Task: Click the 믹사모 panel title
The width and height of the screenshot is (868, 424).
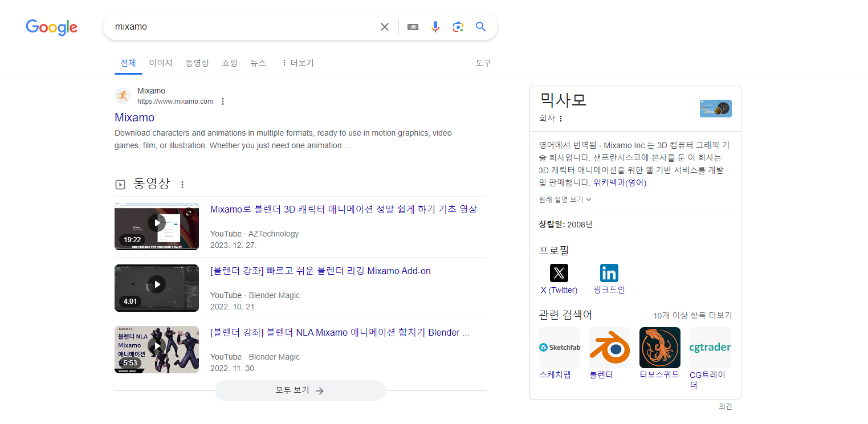Action: point(563,100)
